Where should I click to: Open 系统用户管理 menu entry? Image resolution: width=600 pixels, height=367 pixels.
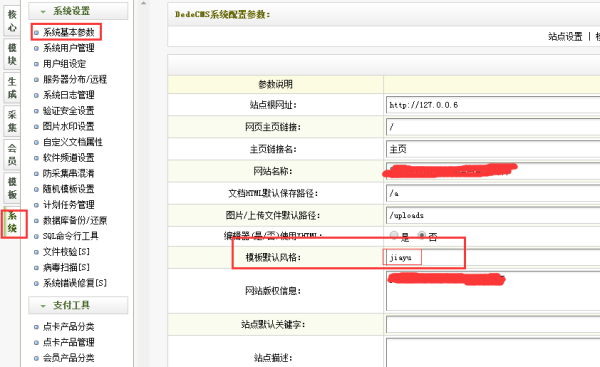(68, 48)
